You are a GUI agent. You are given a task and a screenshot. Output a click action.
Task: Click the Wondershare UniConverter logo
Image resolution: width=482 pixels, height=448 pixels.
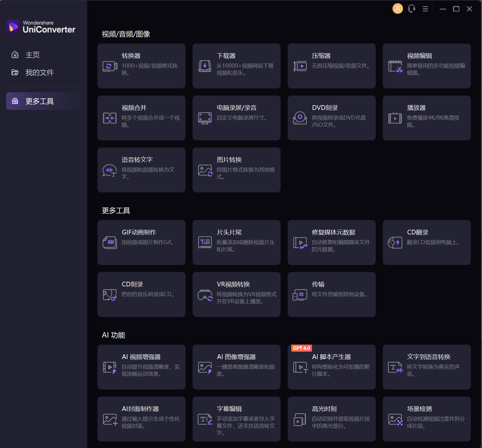[x=41, y=27]
